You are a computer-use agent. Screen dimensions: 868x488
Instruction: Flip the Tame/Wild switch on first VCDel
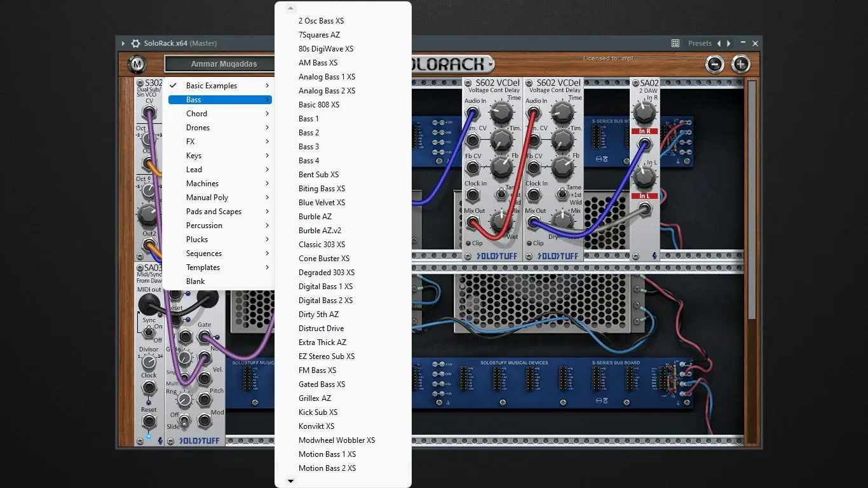[501, 194]
